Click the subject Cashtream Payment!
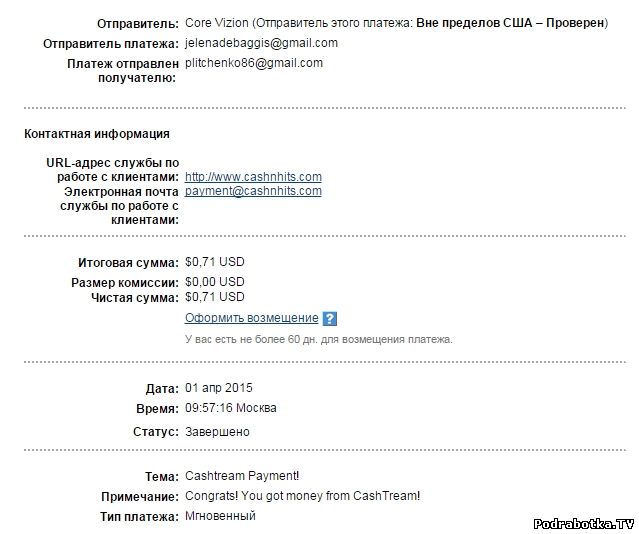 (242, 476)
